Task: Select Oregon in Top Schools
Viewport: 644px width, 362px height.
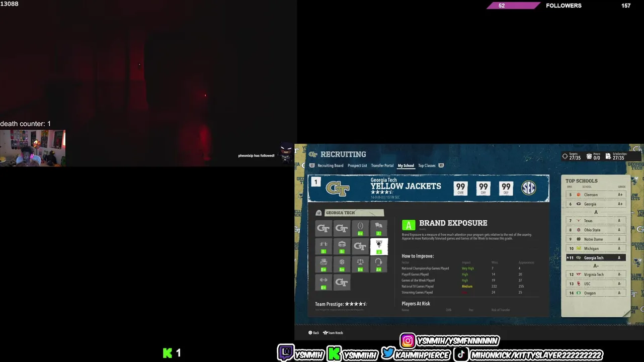Action: tap(596, 293)
